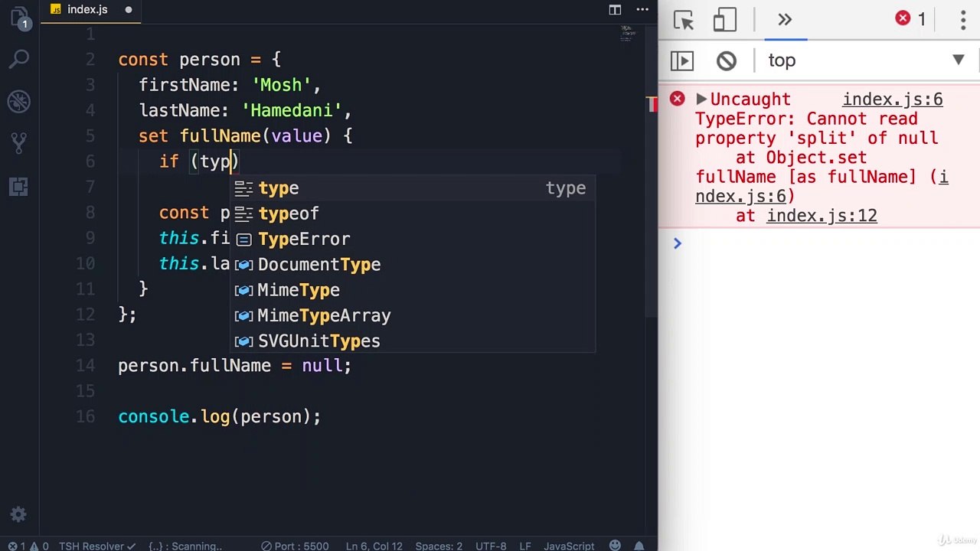Click the word person on line 2
Viewport: 980px width, 551px height.
tap(210, 60)
